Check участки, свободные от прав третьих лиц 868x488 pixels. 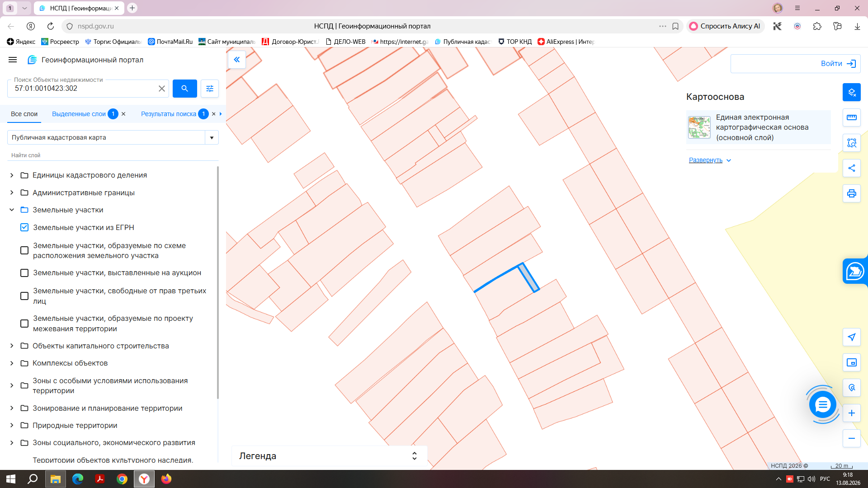(x=24, y=296)
